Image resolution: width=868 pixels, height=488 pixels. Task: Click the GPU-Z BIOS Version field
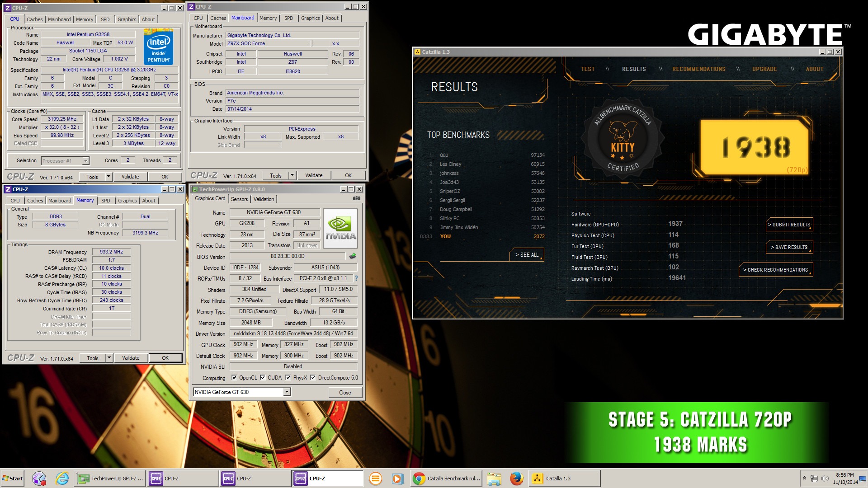pos(288,256)
